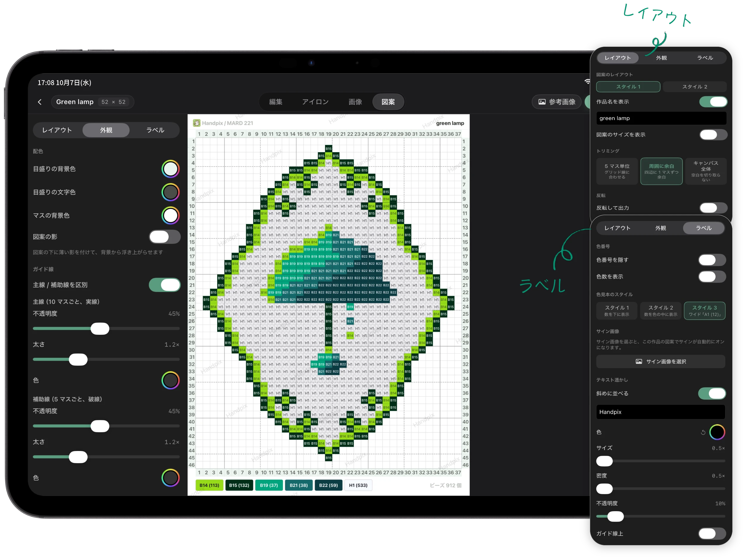Click サイン画像を選択 button
The height and width of the screenshot is (560, 746).
660,361
